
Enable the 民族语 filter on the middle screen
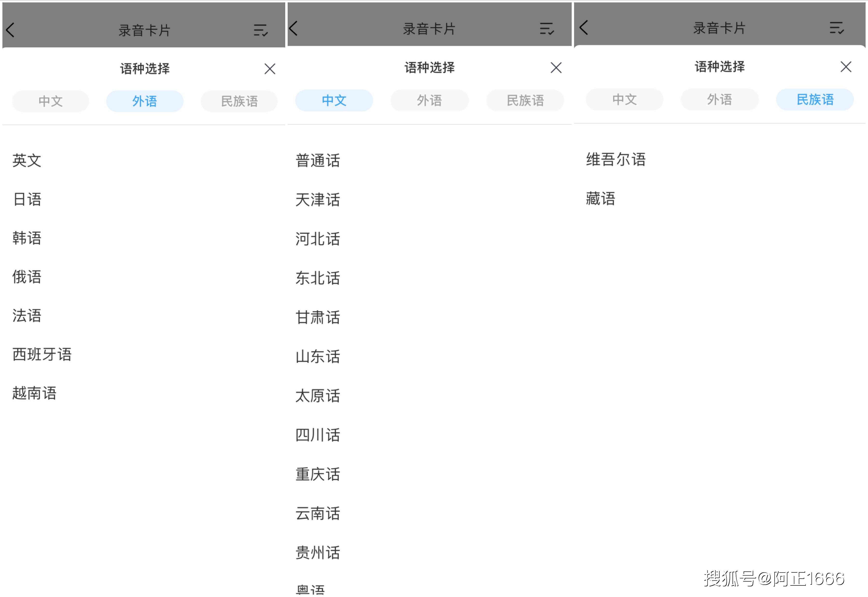(525, 100)
